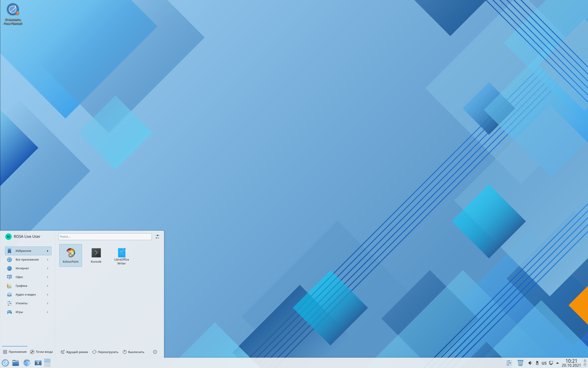Open the cassette media player taskbar icon
Image resolution: width=588 pixels, height=368 pixels.
pyautogui.click(x=38, y=363)
